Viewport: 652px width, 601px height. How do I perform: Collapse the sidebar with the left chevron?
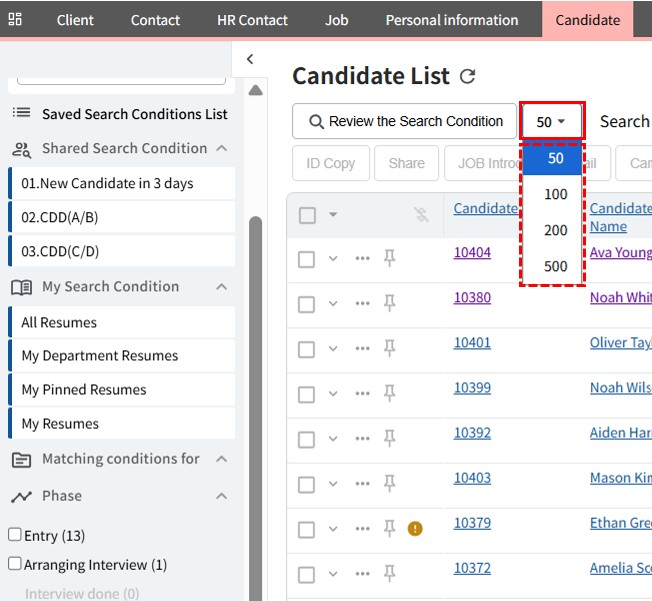tap(250, 60)
